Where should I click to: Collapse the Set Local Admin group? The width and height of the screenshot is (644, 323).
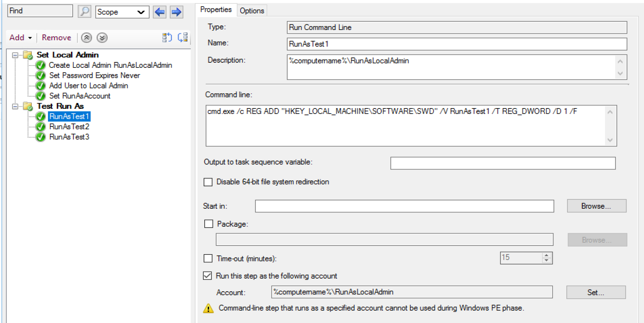pyautogui.click(x=15, y=55)
